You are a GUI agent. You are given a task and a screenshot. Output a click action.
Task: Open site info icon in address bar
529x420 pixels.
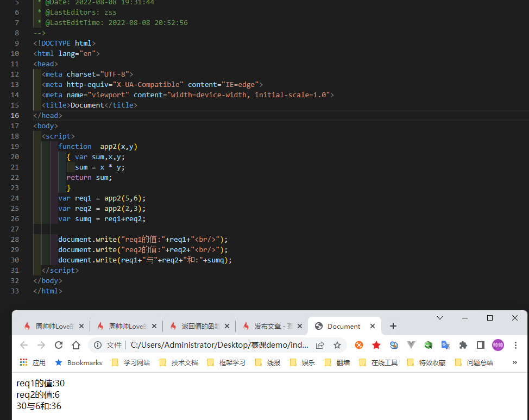98,345
